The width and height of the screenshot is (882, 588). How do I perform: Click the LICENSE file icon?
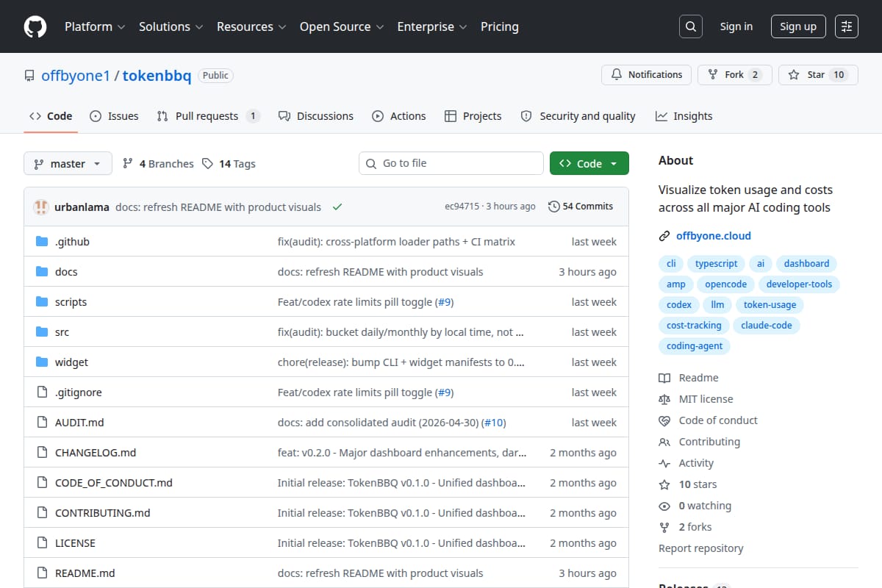point(42,543)
